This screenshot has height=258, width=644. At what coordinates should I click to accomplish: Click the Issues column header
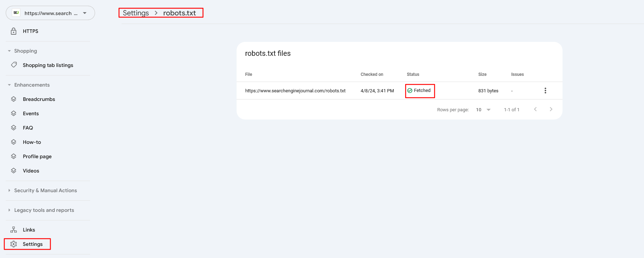click(517, 74)
